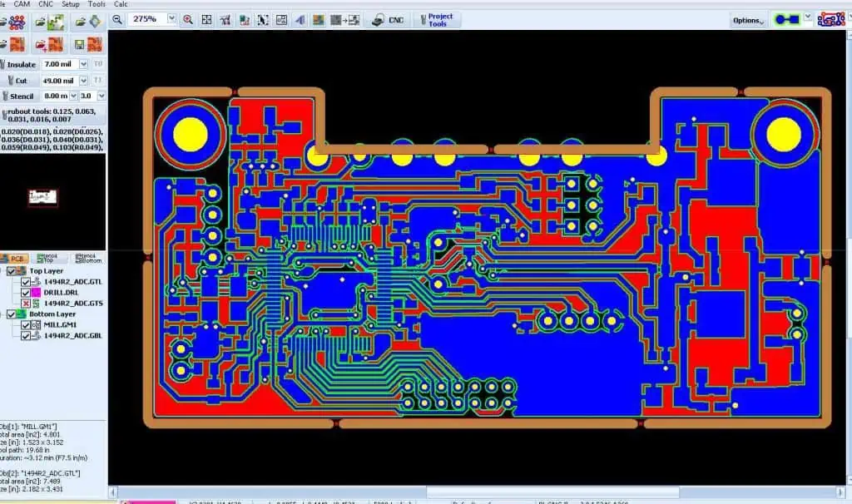Switch to the Stencil Top tab
This screenshot has width=852, height=504.
[52, 259]
